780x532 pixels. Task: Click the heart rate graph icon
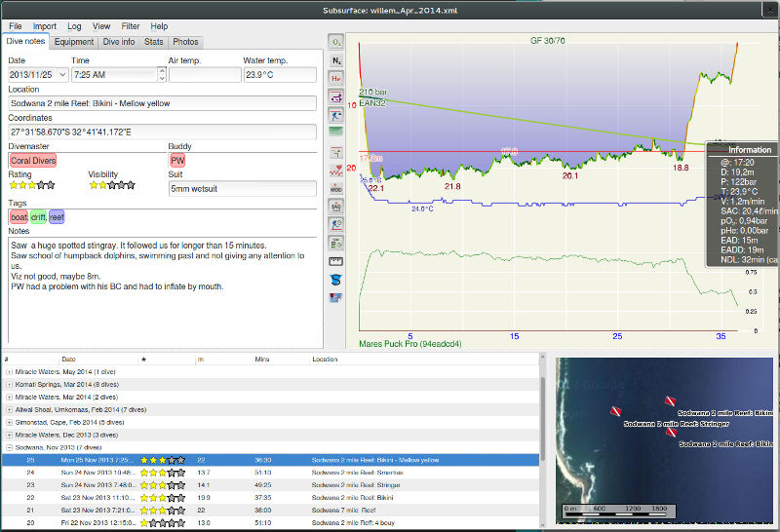pyautogui.click(x=336, y=171)
